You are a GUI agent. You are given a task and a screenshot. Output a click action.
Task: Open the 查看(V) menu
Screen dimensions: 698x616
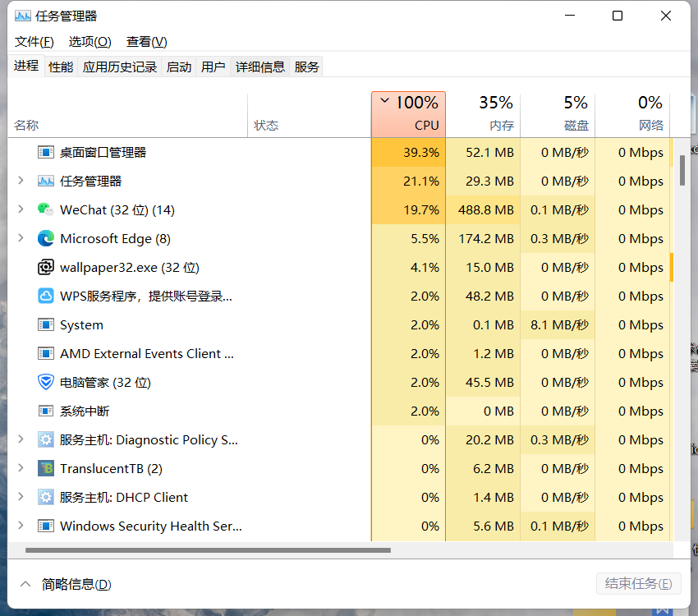[147, 42]
